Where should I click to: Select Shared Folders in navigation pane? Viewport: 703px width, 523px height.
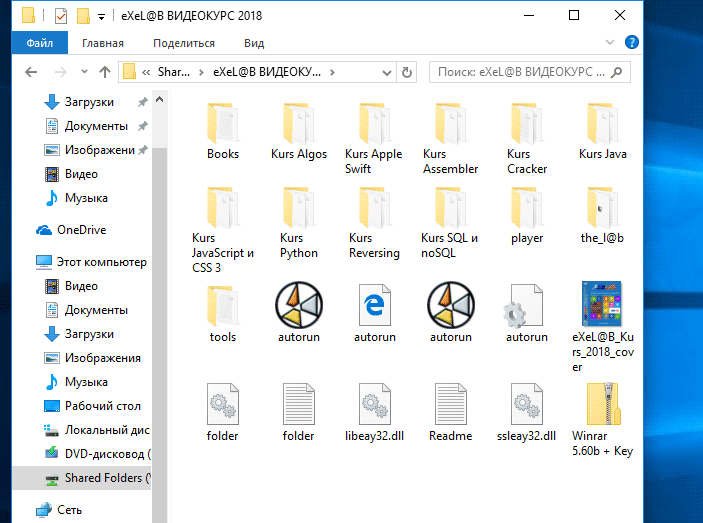coord(82,478)
